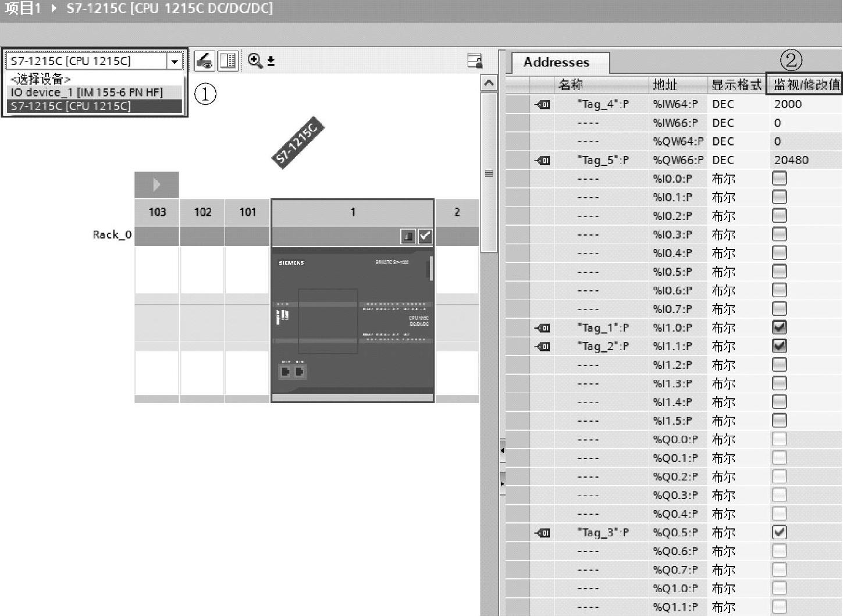Select rack slot 101 header
The width and height of the screenshot is (843, 616).
pos(248,212)
